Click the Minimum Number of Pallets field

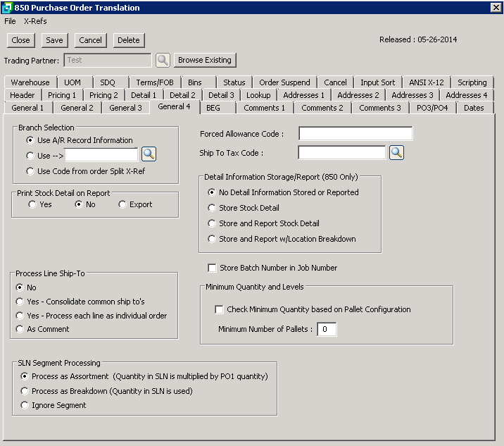(x=327, y=329)
